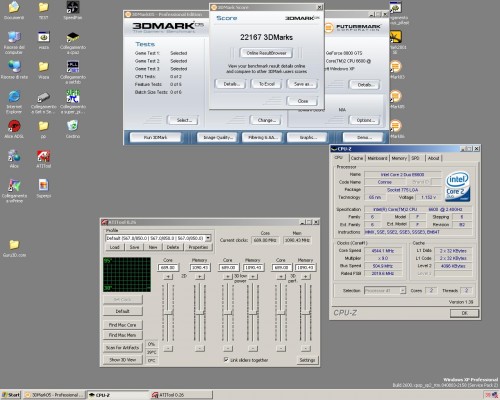Screen dimensions: 500x400
Task: Click the Online ResultBrowser button
Action: point(266,53)
